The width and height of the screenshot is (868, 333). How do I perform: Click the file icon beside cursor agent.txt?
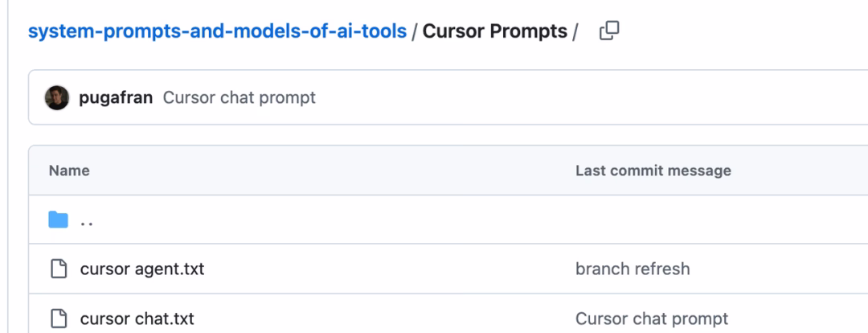point(58,269)
